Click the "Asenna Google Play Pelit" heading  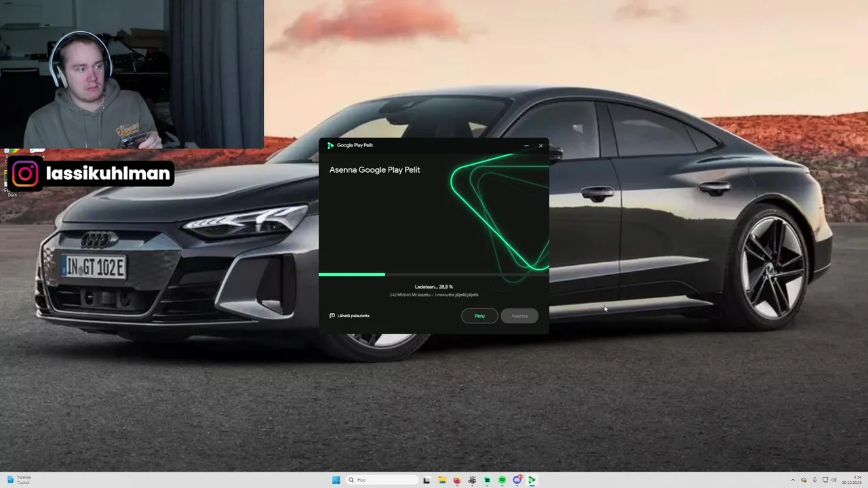[x=375, y=170]
